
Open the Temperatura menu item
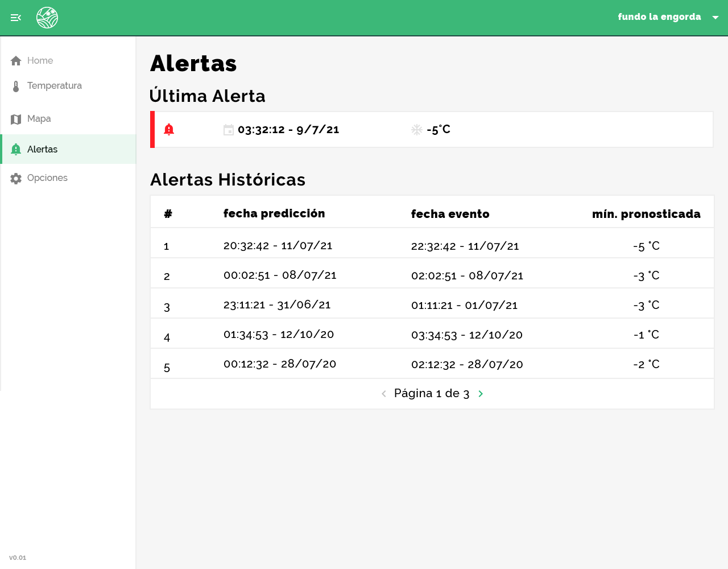55,86
